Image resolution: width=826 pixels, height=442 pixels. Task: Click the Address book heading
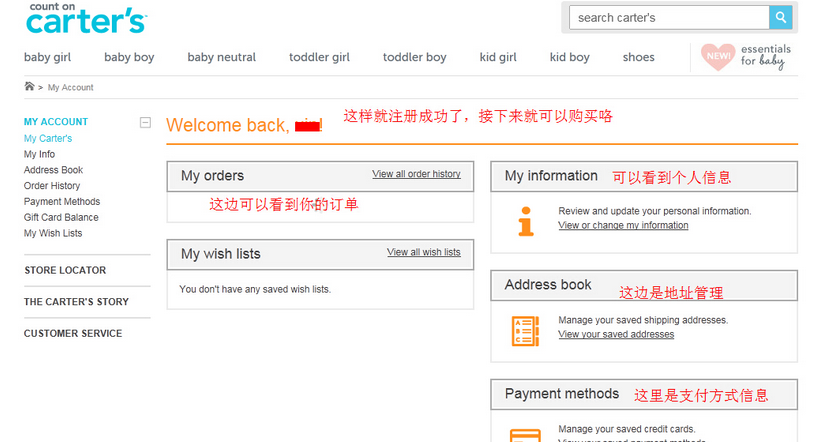548,285
